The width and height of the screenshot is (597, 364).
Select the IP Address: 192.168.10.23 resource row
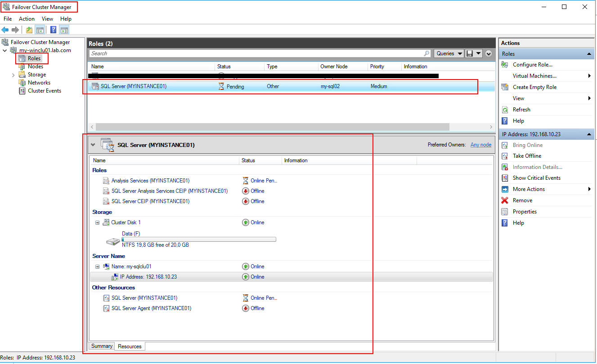[291, 277]
